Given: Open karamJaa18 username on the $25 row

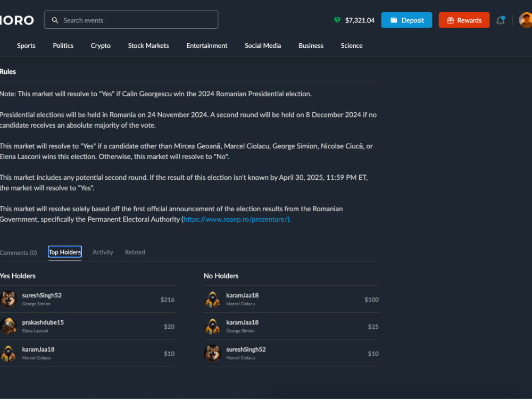Looking at the screenshot, I should click(x=242, y=322).
